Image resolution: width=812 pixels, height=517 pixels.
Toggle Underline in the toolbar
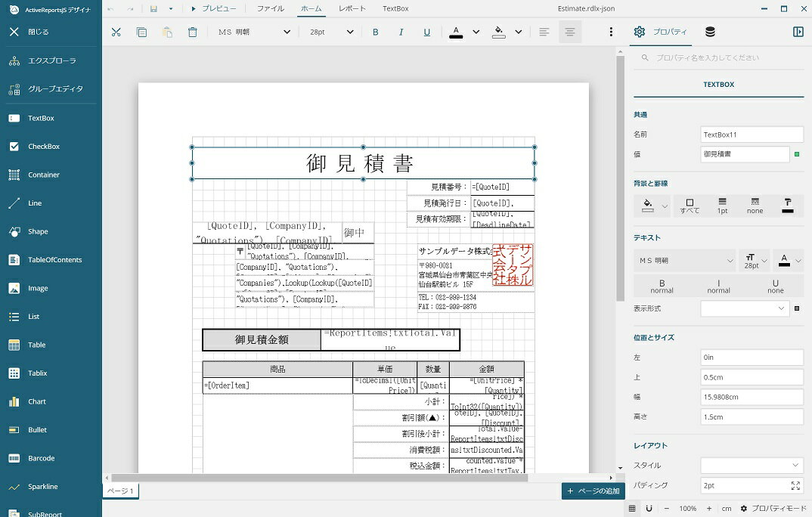[426, 32]
